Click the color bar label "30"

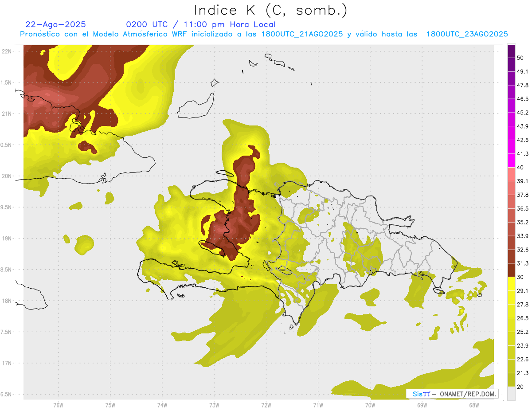(x=520, y=277)
